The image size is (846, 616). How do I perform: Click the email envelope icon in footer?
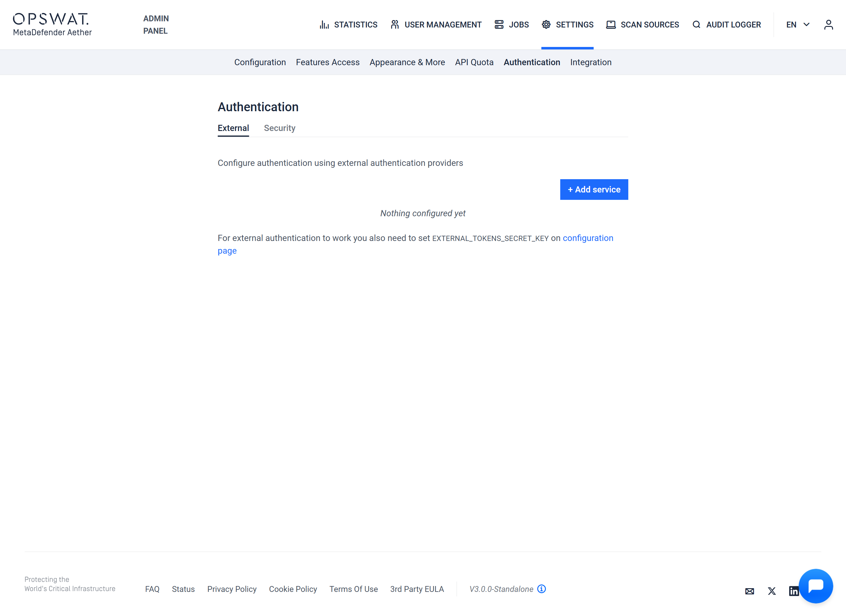tap(749, 591)
